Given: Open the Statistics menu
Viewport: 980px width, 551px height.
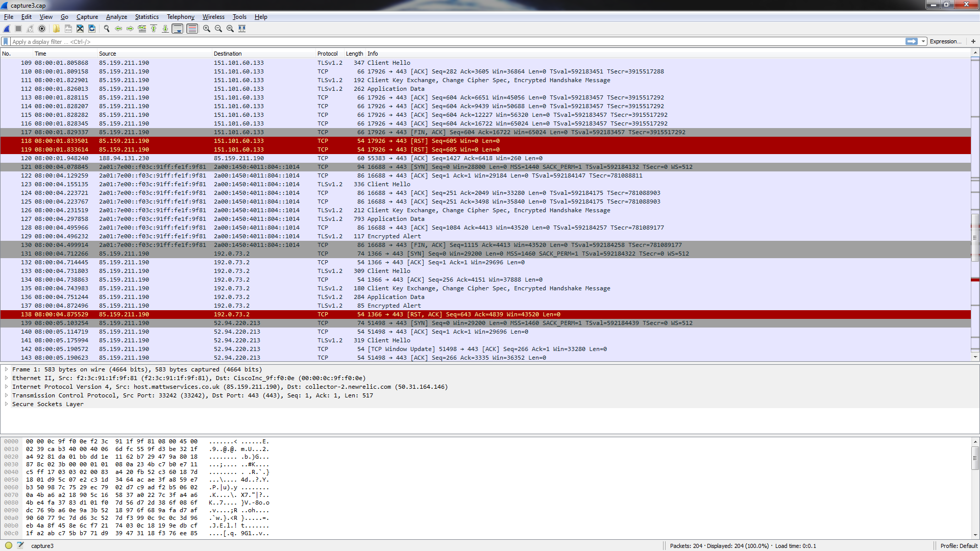Looking at the screenshot, I should pos(147,17).
